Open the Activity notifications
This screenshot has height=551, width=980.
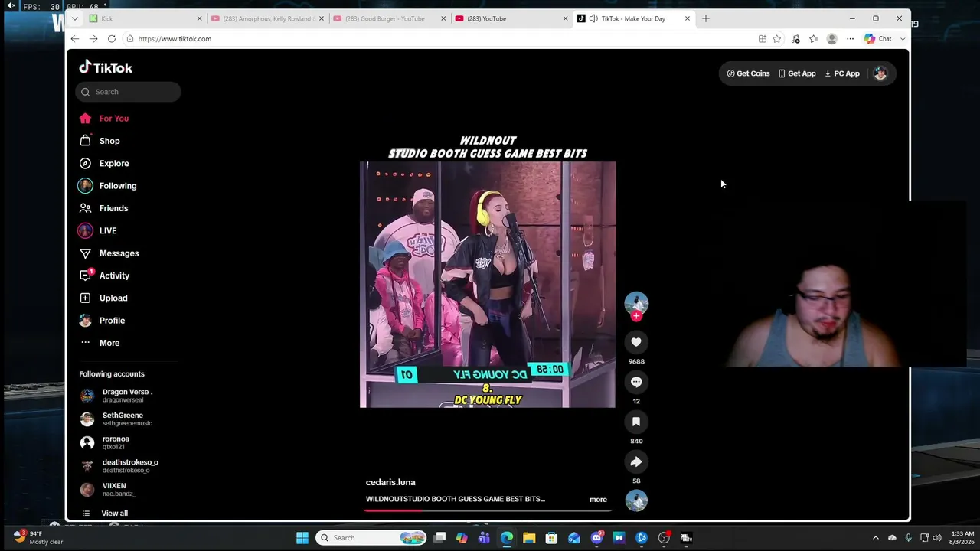pos(105,275)
